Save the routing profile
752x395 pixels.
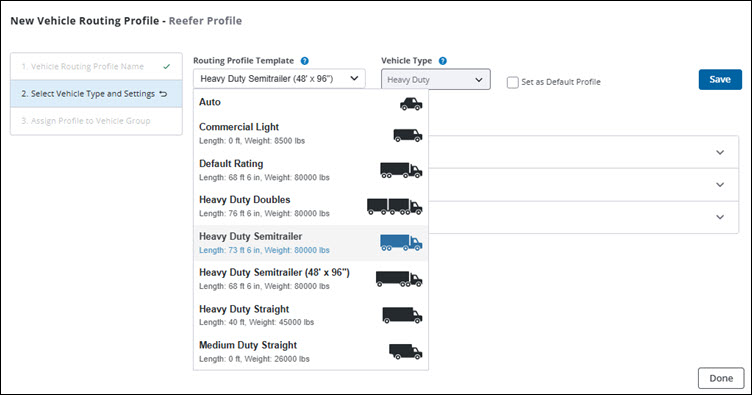(x=720, y=80)
